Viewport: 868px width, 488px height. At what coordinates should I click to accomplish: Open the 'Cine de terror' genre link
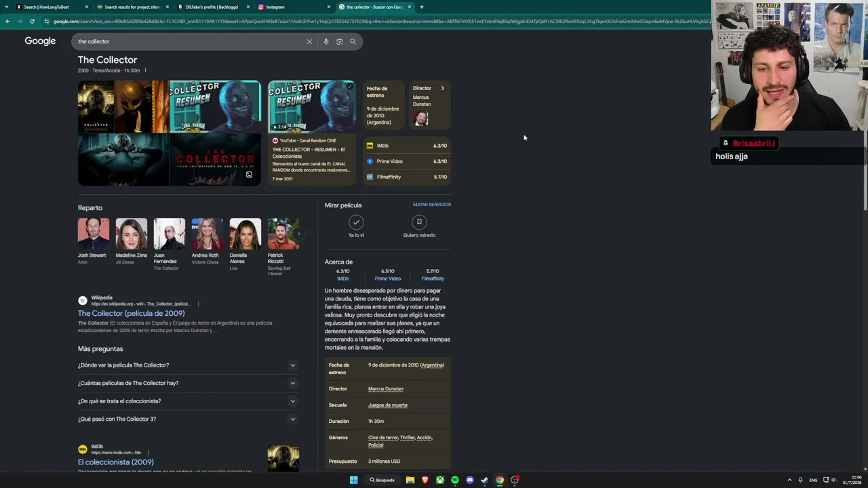pos(383,438)
